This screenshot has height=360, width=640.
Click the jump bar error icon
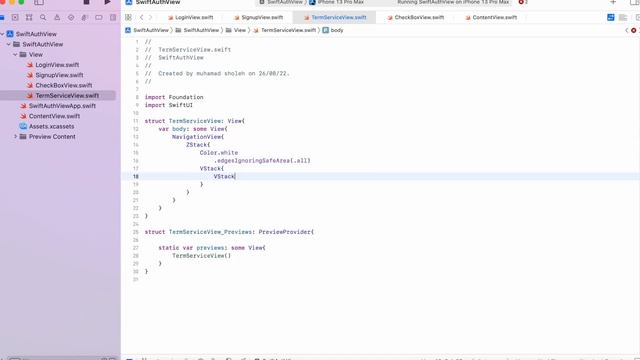click(633, 30)
